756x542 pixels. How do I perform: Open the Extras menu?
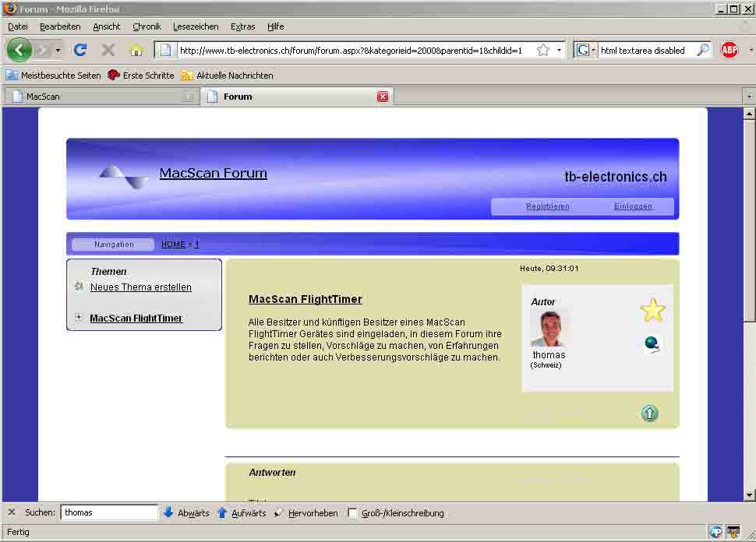242,26
